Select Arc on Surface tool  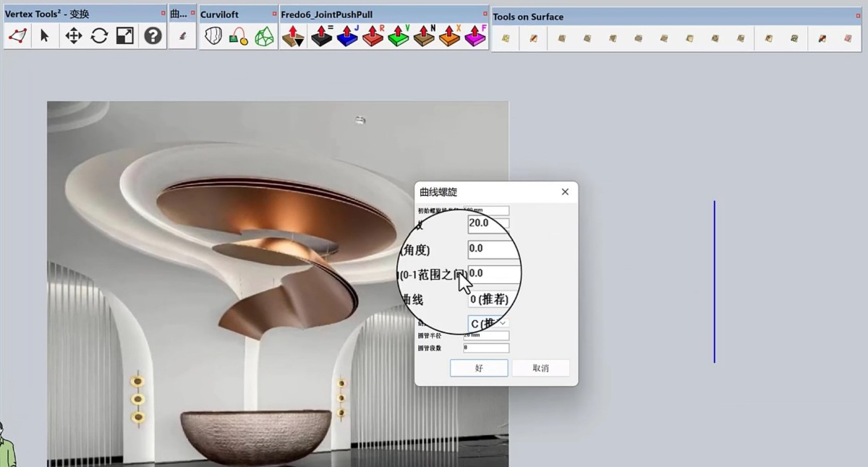tap(689, 38)
